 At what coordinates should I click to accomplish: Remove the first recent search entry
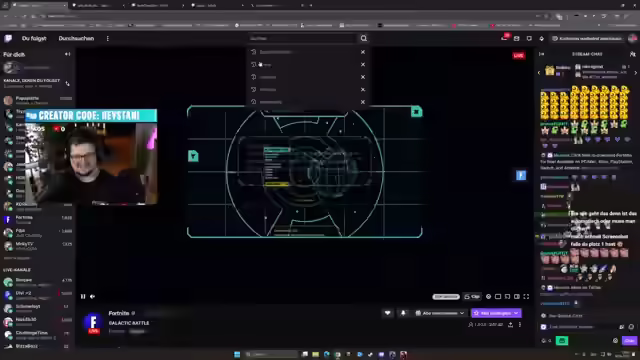362,52
